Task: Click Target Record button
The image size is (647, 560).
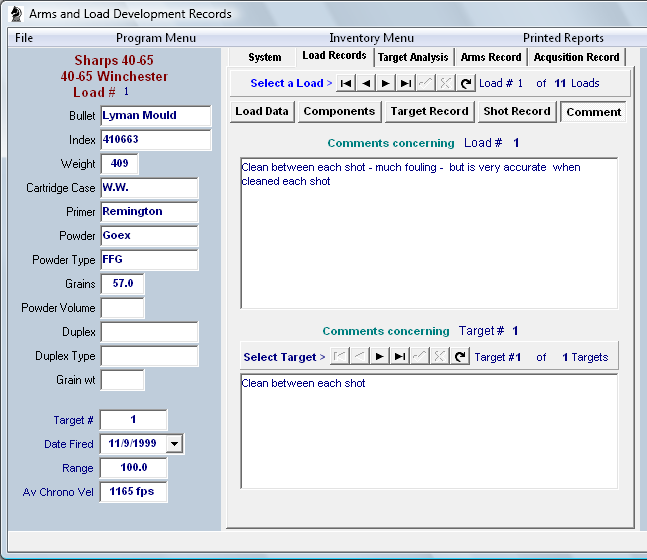Action: 430,111
